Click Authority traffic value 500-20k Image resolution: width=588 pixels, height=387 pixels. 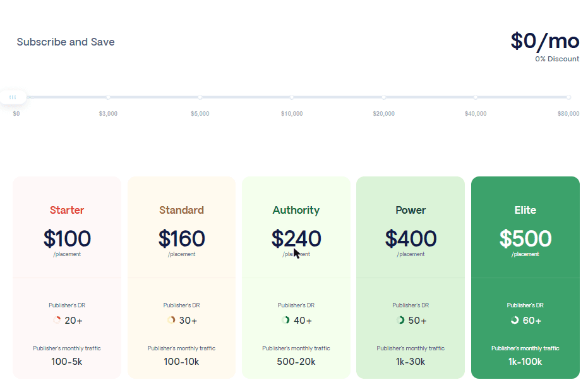[x=296, y=362]
